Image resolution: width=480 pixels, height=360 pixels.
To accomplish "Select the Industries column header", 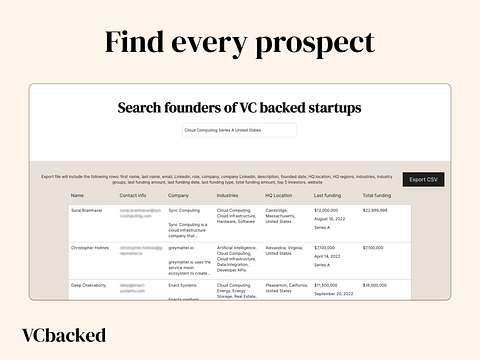I will coord(227,195).
